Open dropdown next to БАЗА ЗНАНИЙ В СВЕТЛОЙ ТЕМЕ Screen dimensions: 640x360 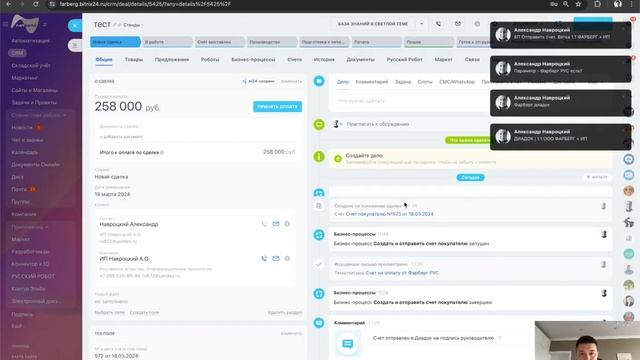pyautogui.click(x=422, y=24)
